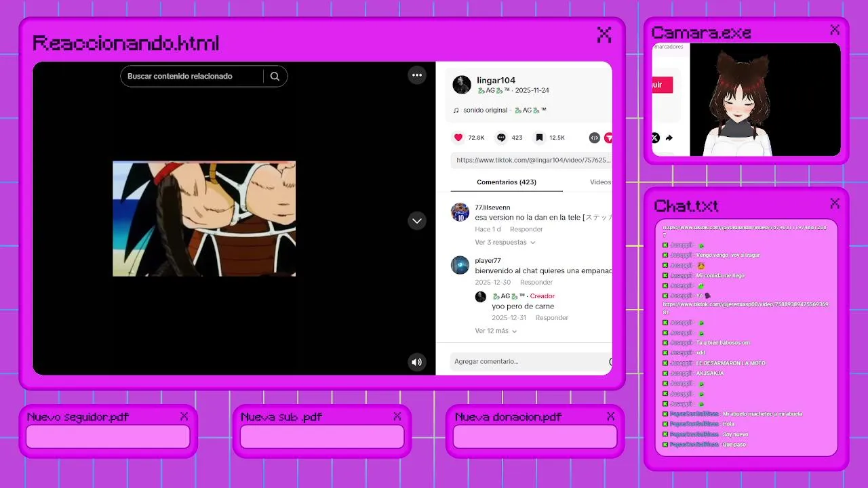This screenshot has height=488, width=868.
Task: Close the Nueva sub .pdf panel
Action: pos(397,416)
